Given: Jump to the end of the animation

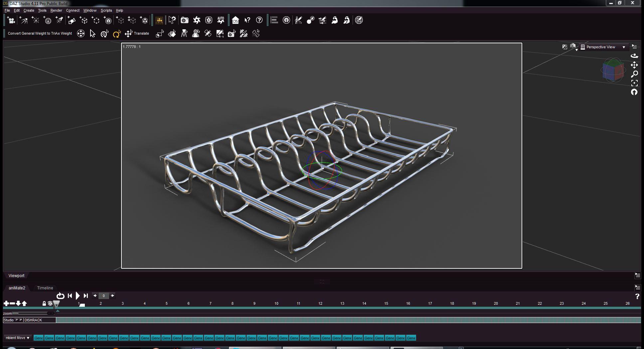Looking at the screenshot, I should (x=86, y=296).
